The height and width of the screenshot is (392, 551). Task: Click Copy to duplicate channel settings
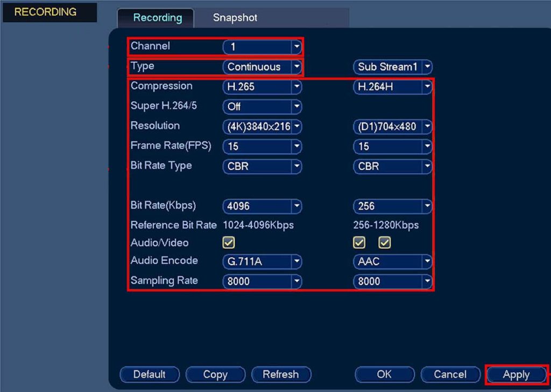215,374
